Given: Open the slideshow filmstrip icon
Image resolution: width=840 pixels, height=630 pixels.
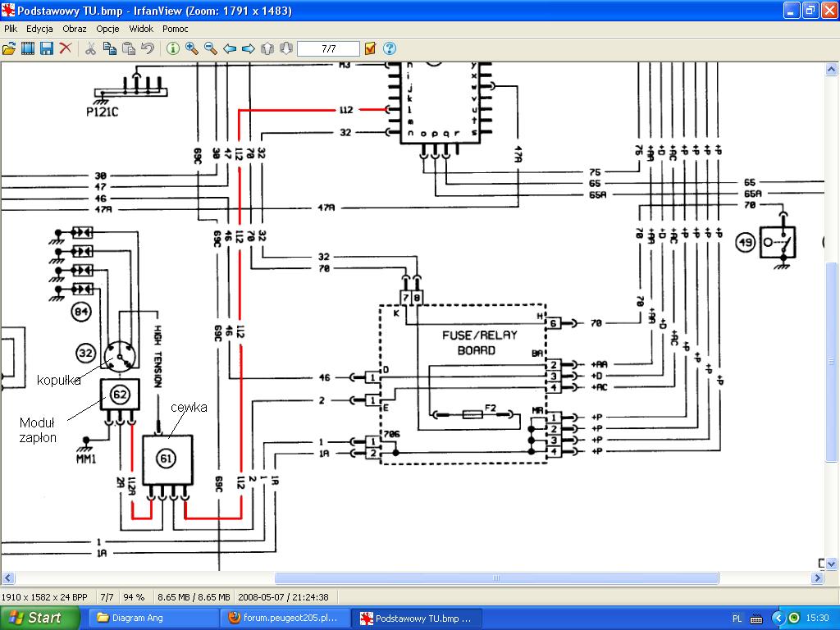Looking at the screenshot, I should [28, 48].
